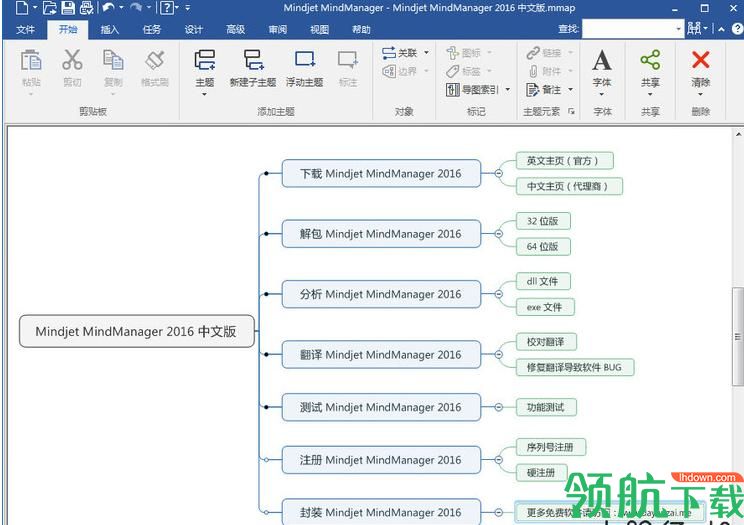Switch to the 插入 (Insert) ribbon tab

tap(110, 29)
